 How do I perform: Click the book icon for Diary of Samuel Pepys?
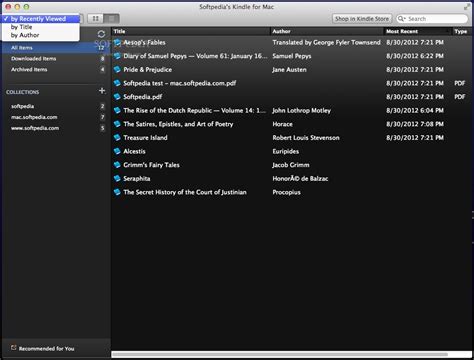(117, 56)
